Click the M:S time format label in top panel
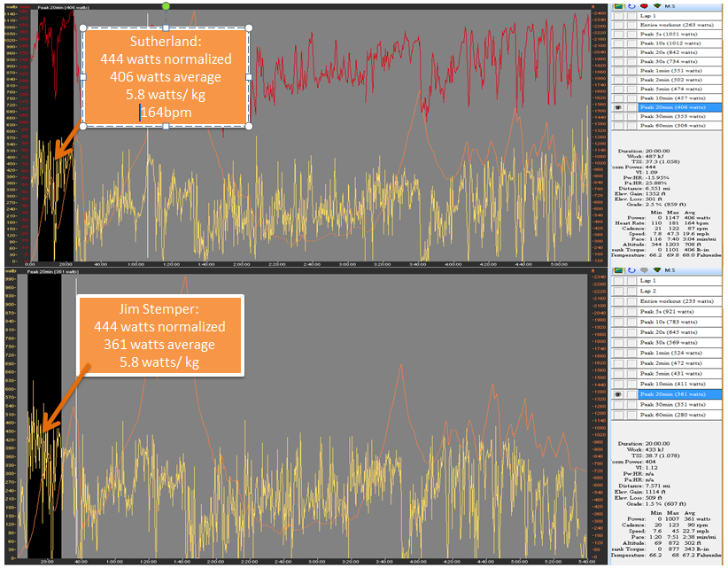This screenshot has height=568, width=728. click(x=670, y=6)
